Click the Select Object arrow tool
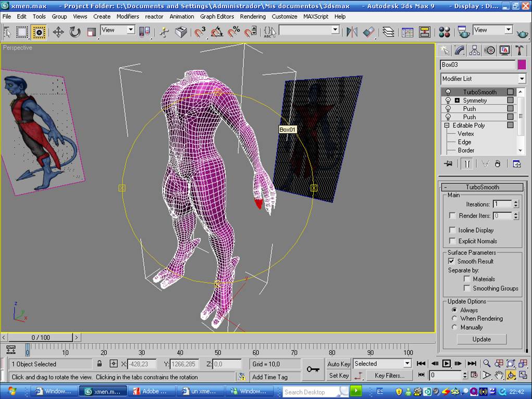532x399 pixels. [7, 32]
